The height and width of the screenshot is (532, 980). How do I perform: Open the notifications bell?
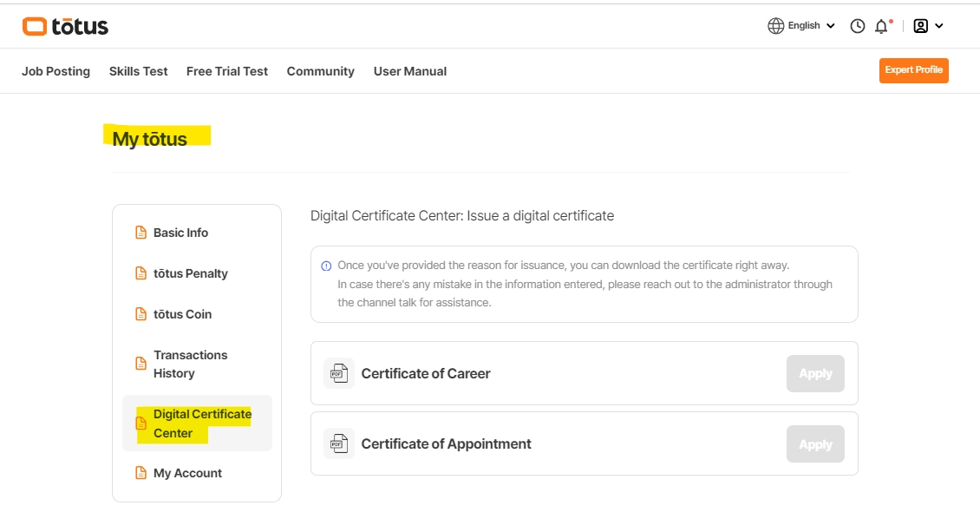[881, 26]
